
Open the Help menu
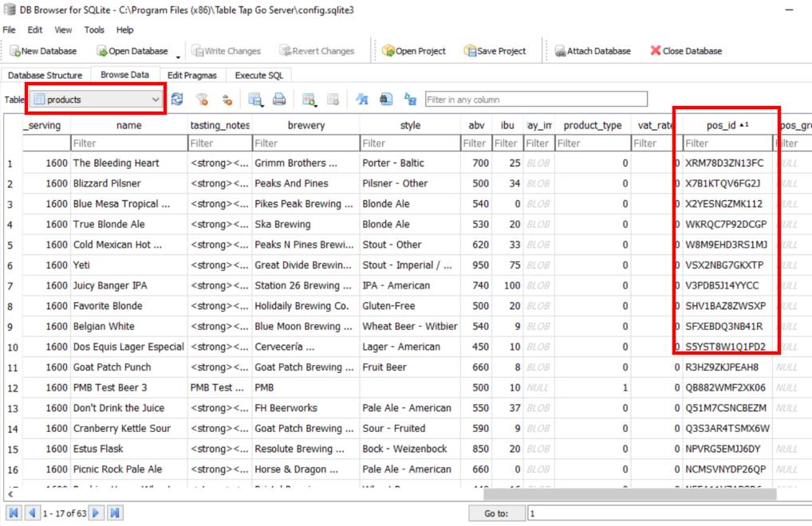(x=124, y=29)
